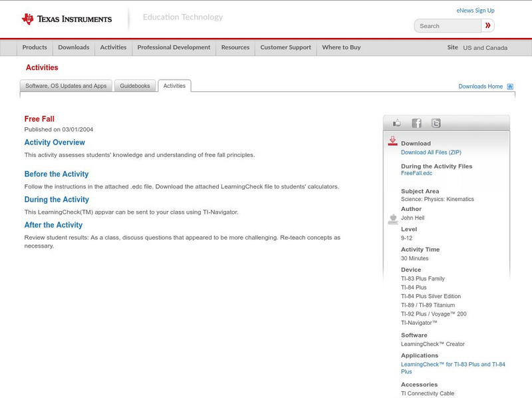This screenshot has width=532, height=398.
Task: Click the eNews Sign Up link
Action: pos(475,11)
